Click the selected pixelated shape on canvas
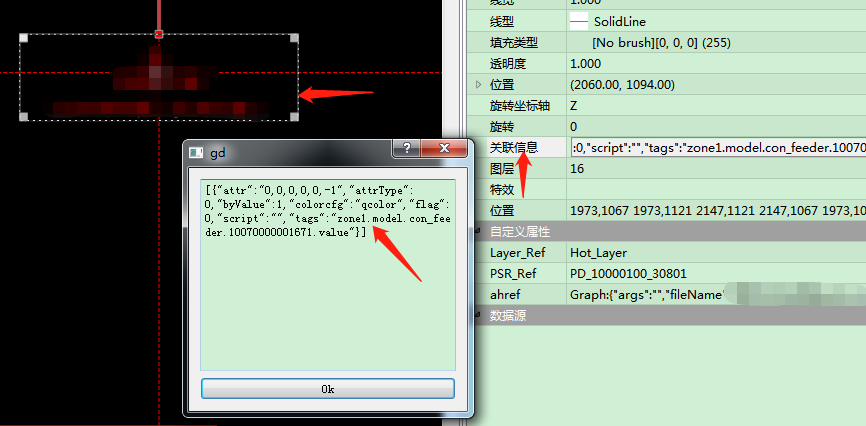Screen dimensions: 866x426 coord(159,77)
